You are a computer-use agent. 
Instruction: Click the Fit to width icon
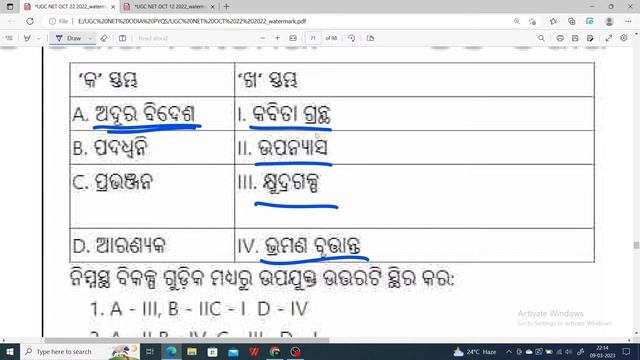click(x=293, y=38)
